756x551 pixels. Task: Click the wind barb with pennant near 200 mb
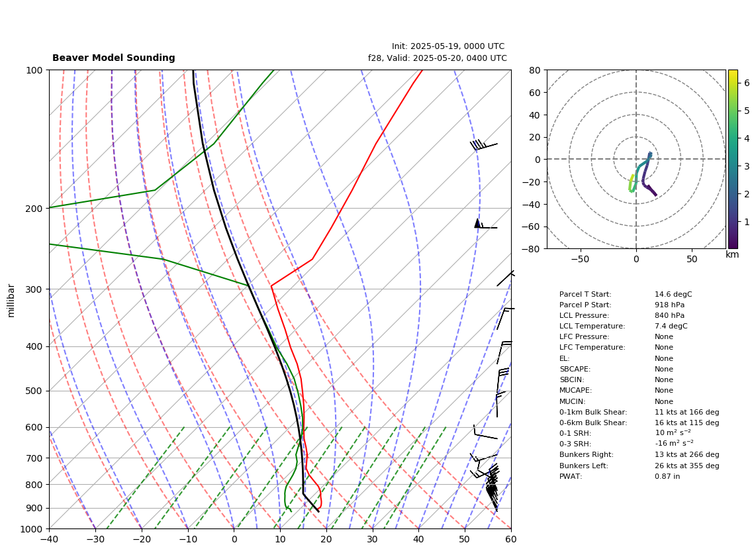(485, 225)
